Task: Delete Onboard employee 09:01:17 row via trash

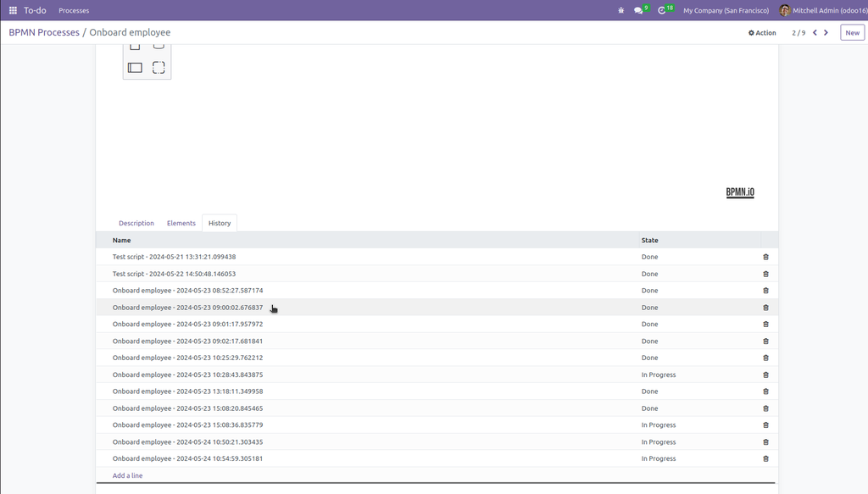Action: pos(766,325)
